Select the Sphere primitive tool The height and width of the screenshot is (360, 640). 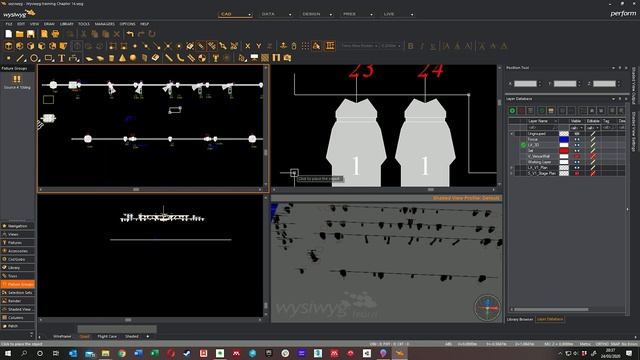[133, 58]
